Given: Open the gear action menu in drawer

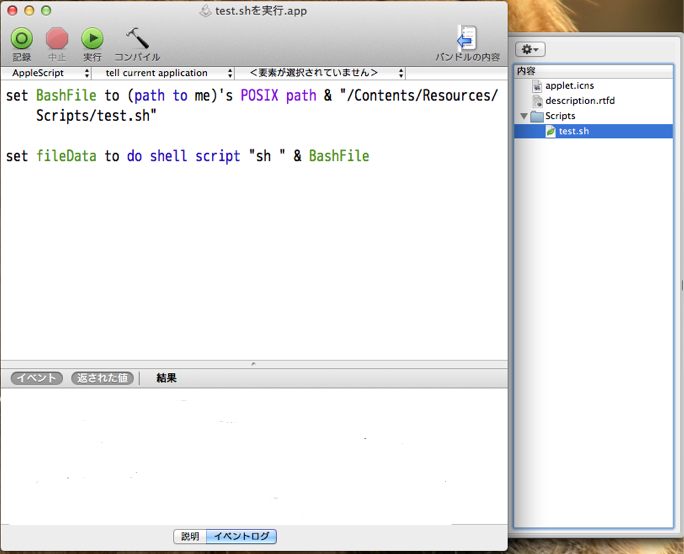Looking at the screenshot, I should click(x=530, y=49).
